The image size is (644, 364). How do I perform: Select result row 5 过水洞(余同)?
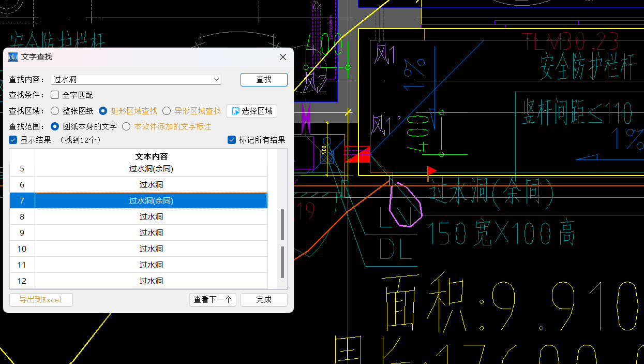coord(139,168)
